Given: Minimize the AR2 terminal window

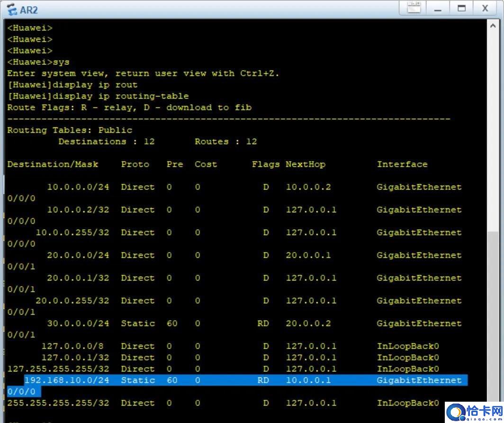Looking at the screenshot, I should (x=438, y=8).
